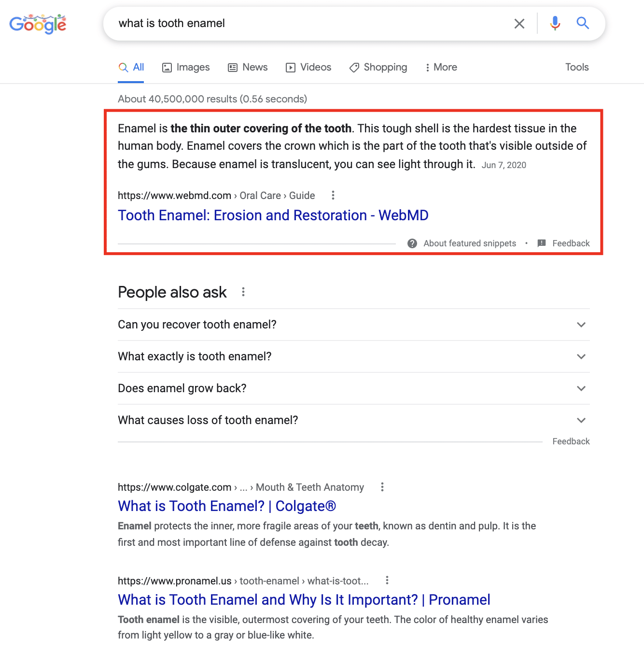Expand "Does enamel grow back?" question
This screenshot has height=653, width=644.
[x=354, y=388]
